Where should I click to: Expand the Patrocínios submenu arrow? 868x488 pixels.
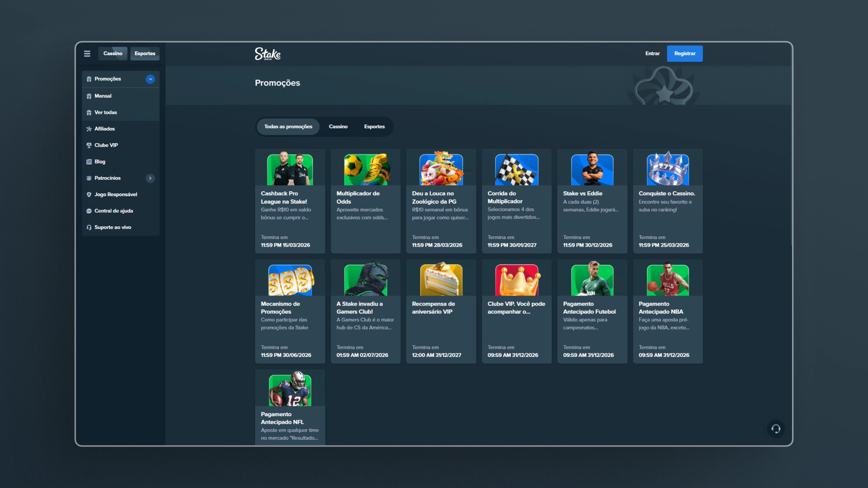click(151, 178)
